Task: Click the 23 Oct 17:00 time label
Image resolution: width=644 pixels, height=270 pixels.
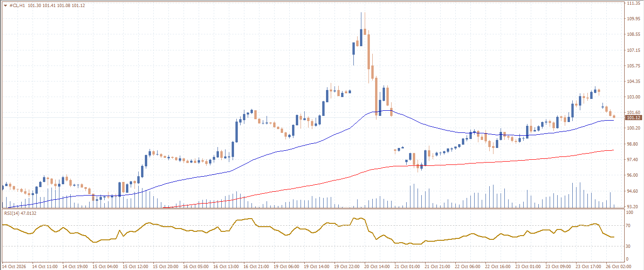Action: [x=588, y=266]
